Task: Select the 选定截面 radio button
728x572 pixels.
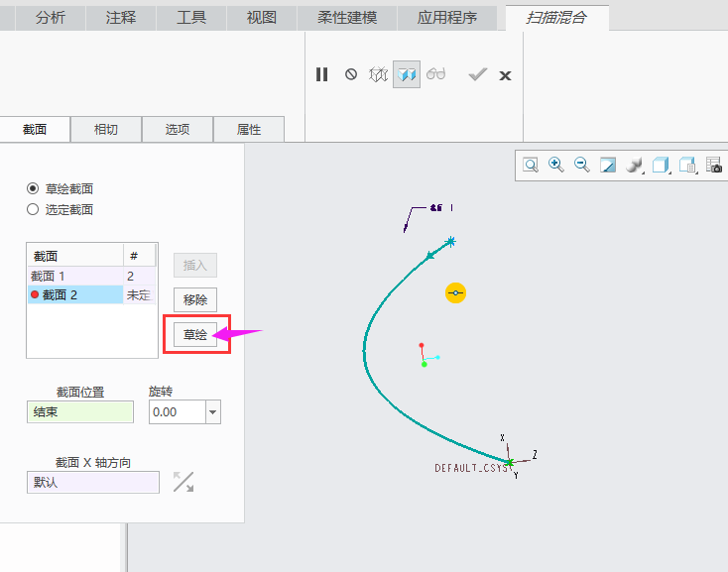Action: tap(33, 209)
